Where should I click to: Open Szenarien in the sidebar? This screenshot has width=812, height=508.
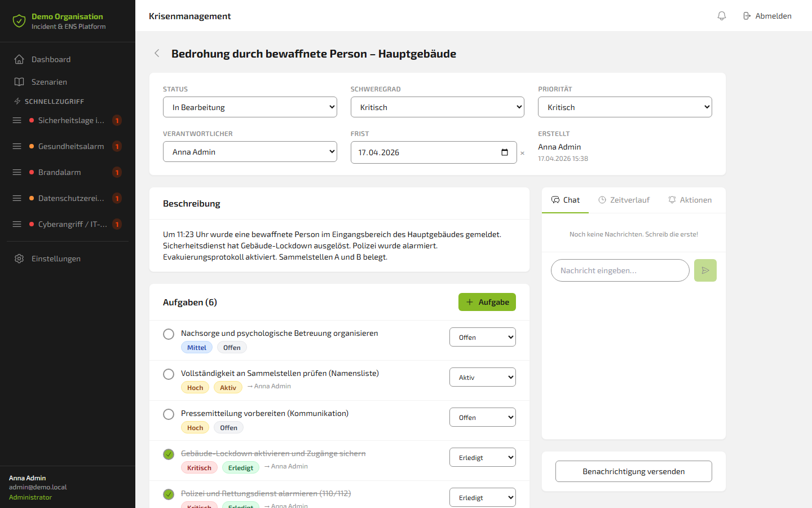(68, 82)
